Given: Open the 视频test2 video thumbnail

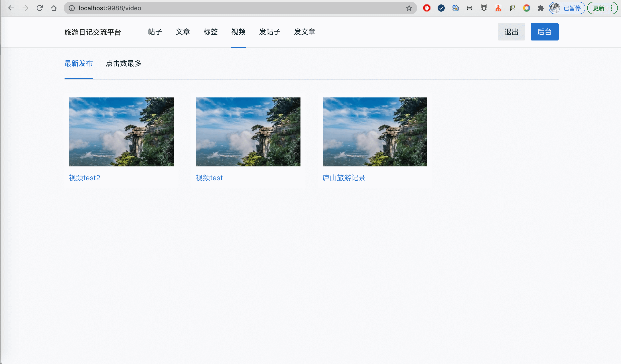Looking at the screenshot, I should [121, 132].
